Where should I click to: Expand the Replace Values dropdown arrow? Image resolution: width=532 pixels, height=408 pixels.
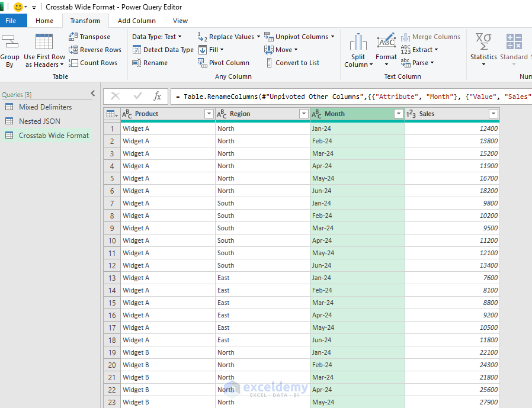(258, 37)
